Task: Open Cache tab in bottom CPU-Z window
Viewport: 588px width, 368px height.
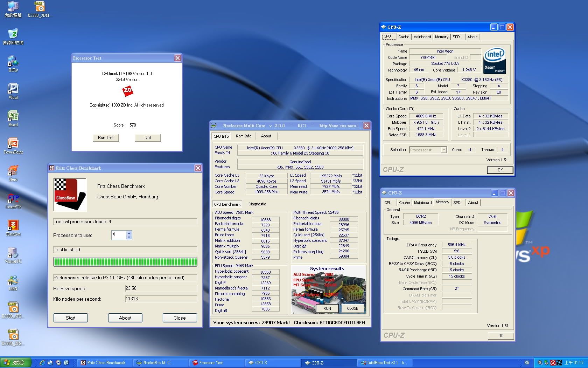Action: click(404, 203)
